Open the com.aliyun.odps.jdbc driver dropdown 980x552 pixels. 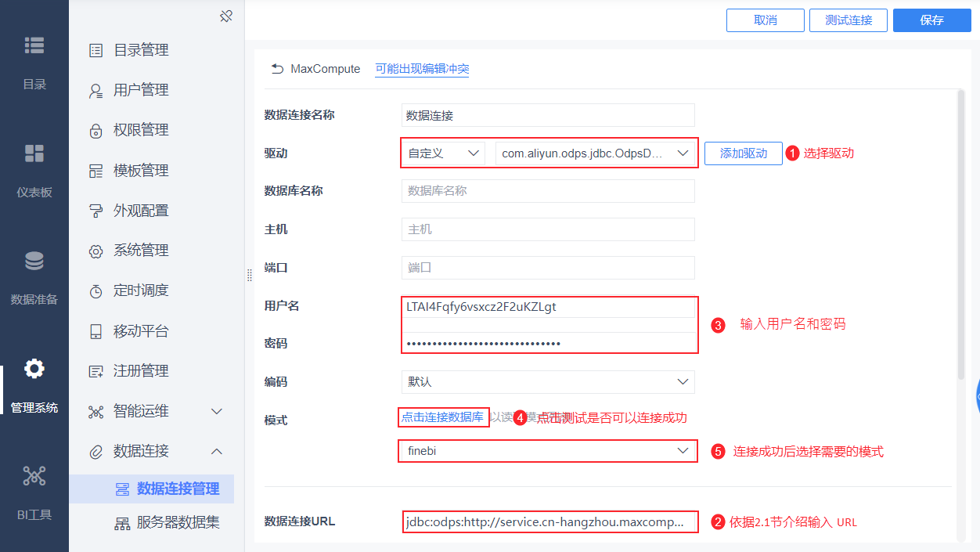click(x=595, y=153)
